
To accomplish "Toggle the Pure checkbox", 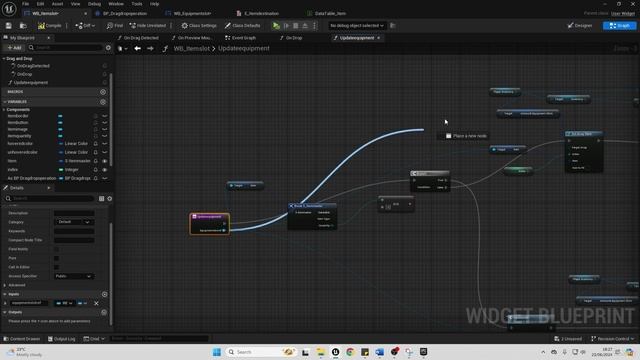I will pos(56,258).
